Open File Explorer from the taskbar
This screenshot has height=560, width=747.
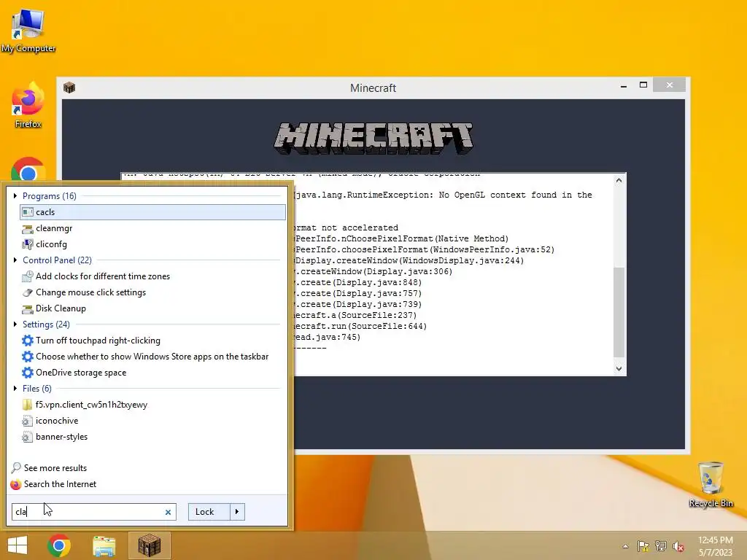click(104, 545)
